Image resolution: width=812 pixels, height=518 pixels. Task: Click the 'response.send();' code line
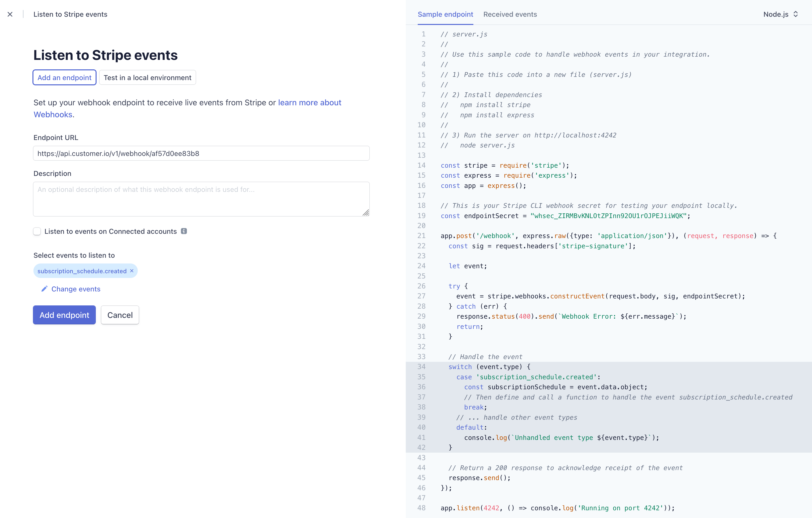point(480,478)
